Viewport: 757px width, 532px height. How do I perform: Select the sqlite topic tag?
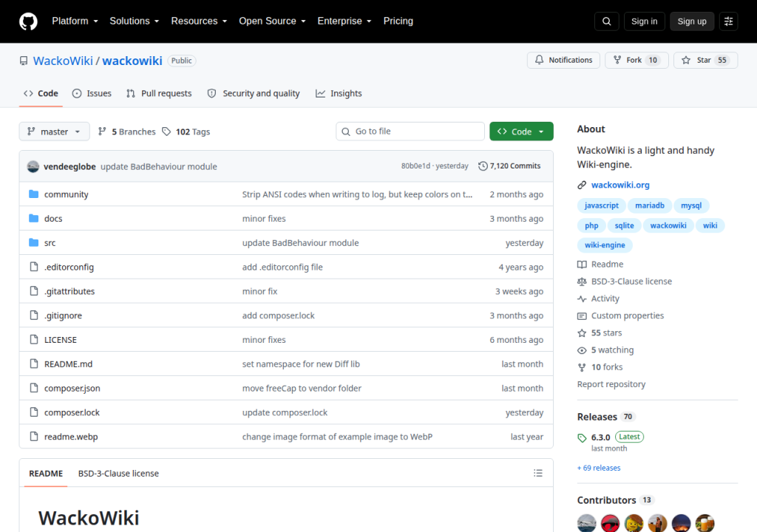[624, 225]
